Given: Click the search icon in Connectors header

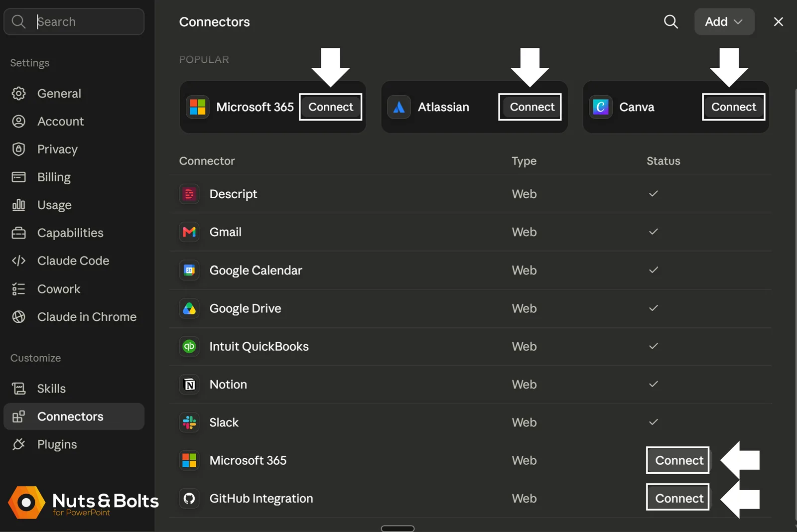Looking at the screenshot, I should [671, 21].
